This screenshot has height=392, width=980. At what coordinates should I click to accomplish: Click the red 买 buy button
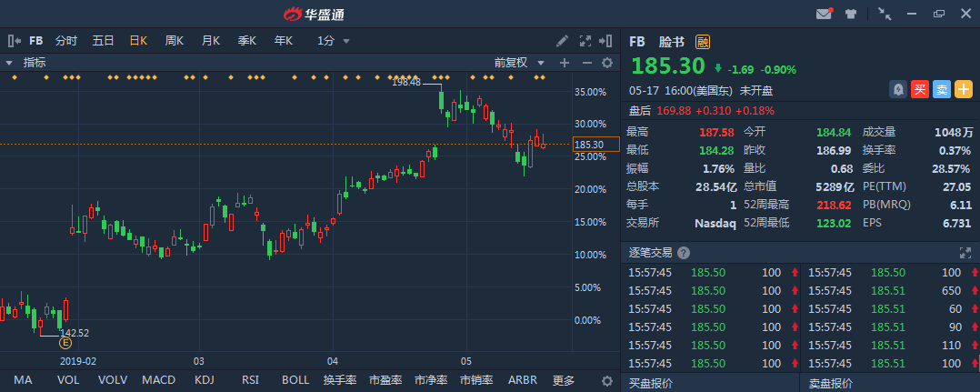click(x=920, y=89)
